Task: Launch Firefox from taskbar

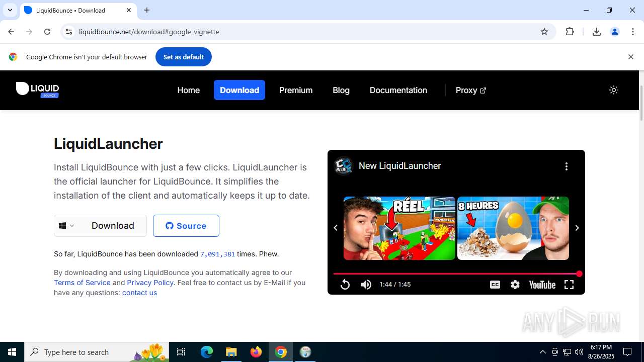Action: pyautogui.click(x=256, y=352)
